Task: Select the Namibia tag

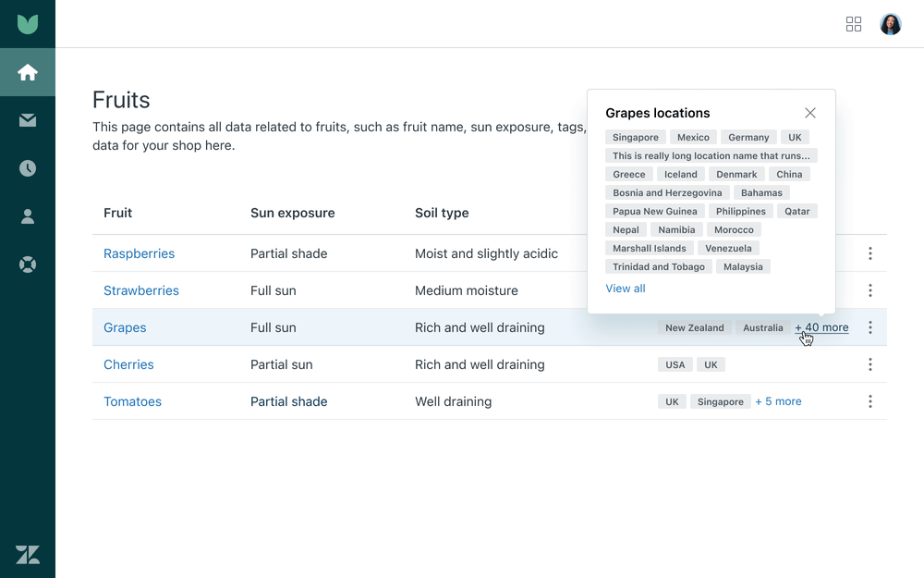Action: [676, 230]
